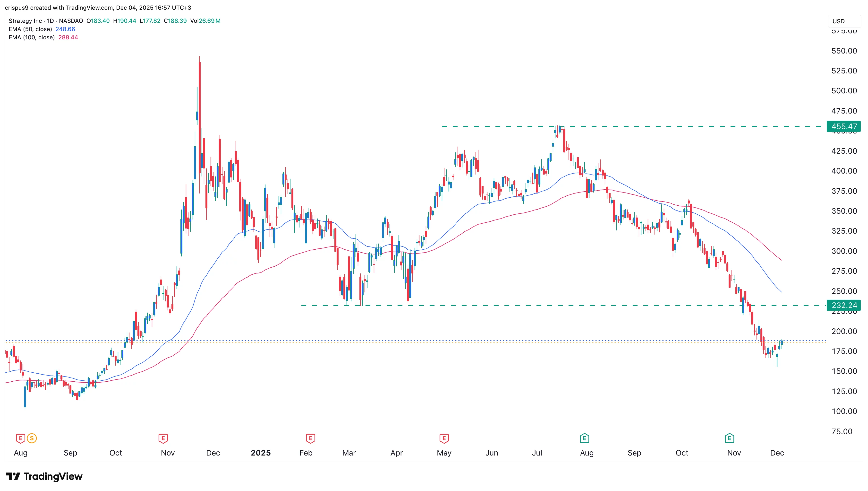
Task: Select the blue EMA 50 value 248.66
Action: pyautogui.click(x=65, y=29)
